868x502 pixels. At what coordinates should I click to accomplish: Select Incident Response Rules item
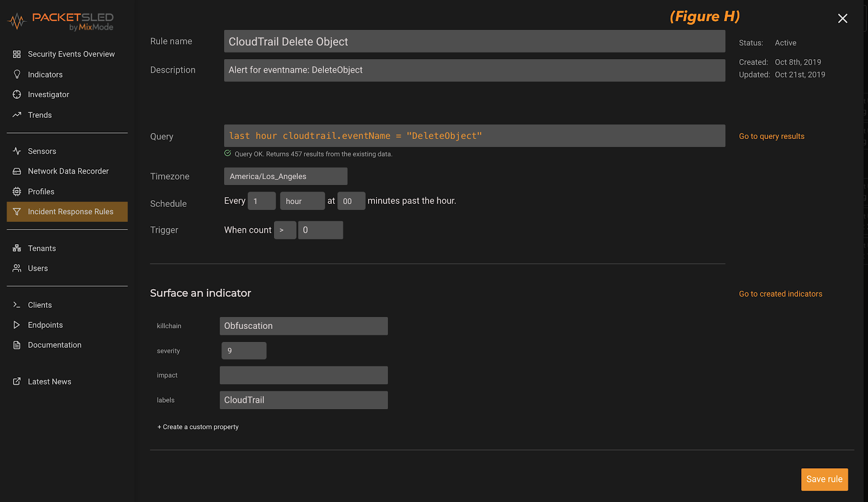click(67, 212)
